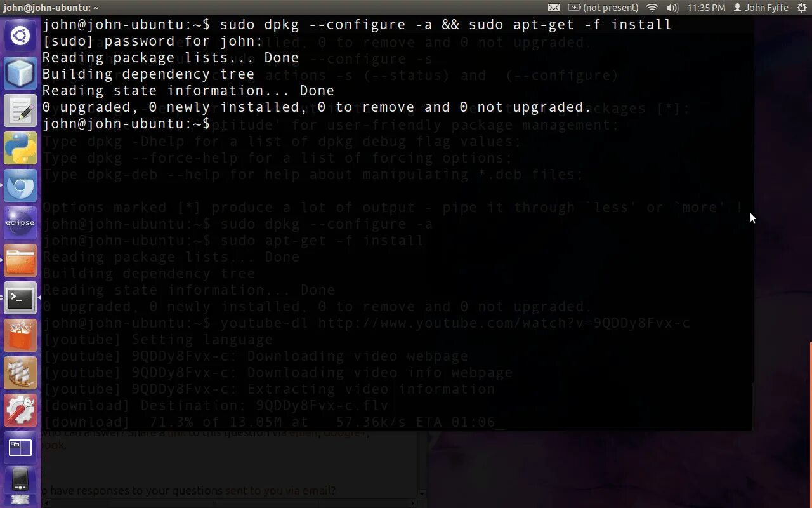Launch the sailing ship application
Screen dimensions: 812x508
pos(20,373)
